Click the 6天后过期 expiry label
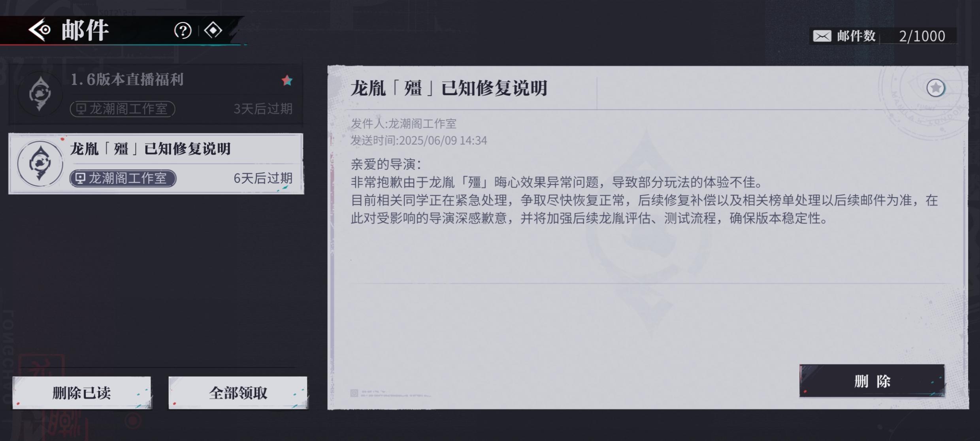 point(263,178)
